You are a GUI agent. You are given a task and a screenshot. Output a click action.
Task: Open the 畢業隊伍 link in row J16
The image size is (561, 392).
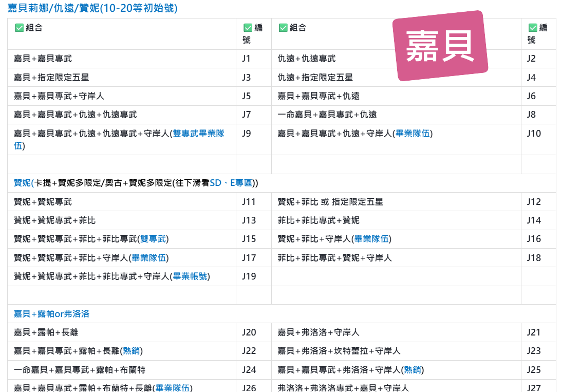[x=371, y=239]
